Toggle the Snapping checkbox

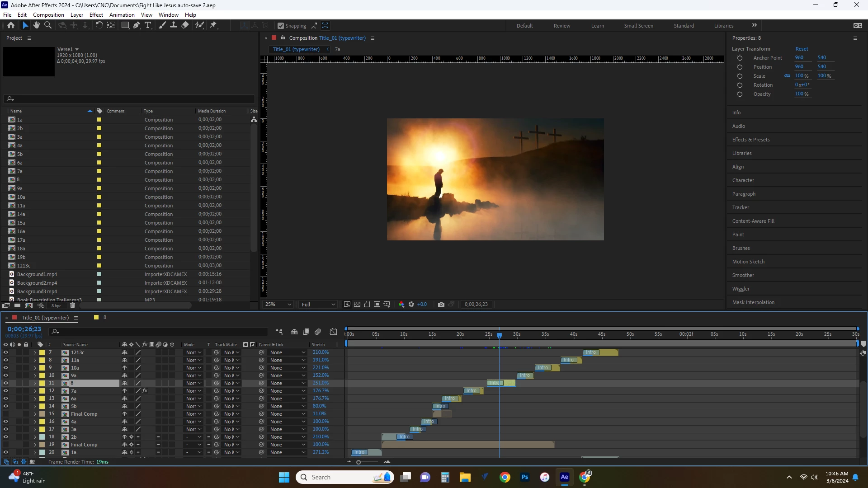[x=281, y=26]
